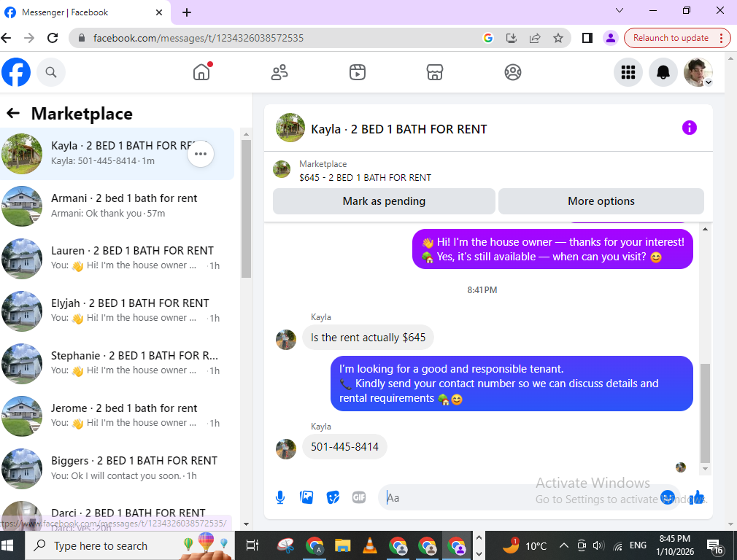
Task: Open the tab search chevron in the title bar
Action: 620,10
